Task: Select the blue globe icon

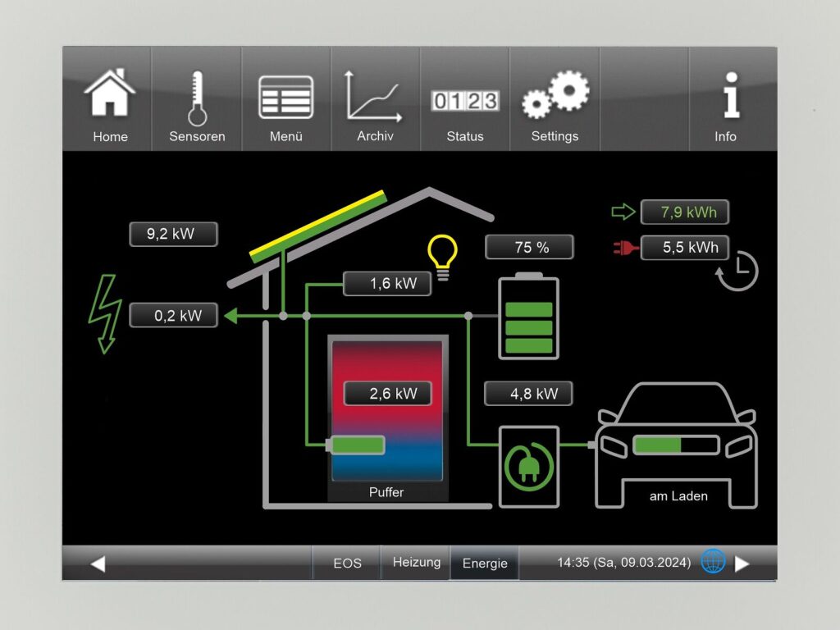Action: click(x=713, y=562)
